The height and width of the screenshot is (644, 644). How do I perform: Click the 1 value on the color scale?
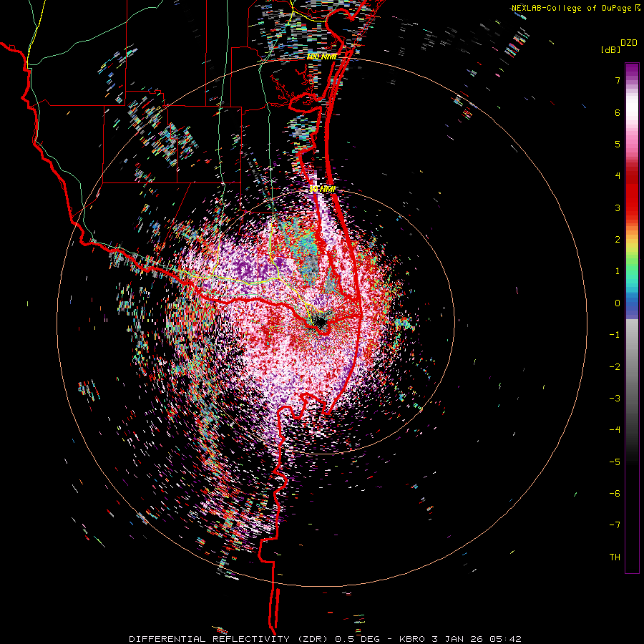click(x=618, y=271)
